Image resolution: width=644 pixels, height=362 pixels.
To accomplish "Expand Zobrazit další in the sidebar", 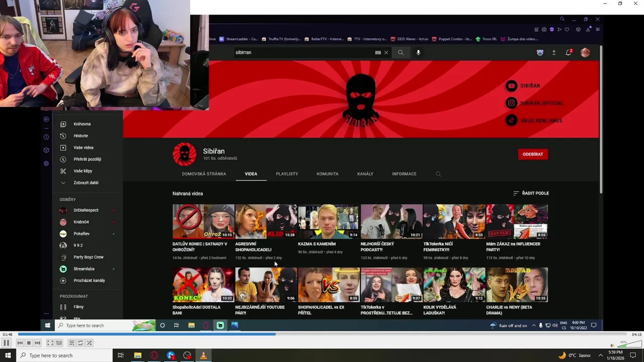I will 86,183.
